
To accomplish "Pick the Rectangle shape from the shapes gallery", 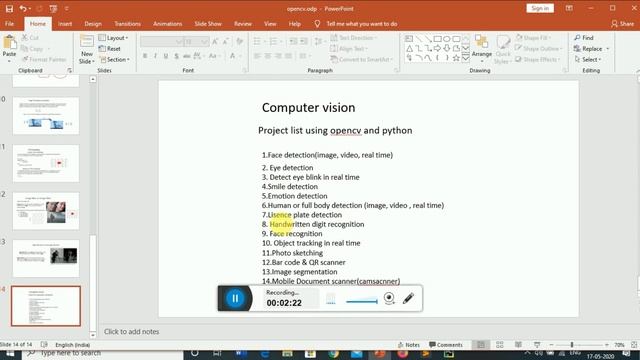I will pos(437,39).
